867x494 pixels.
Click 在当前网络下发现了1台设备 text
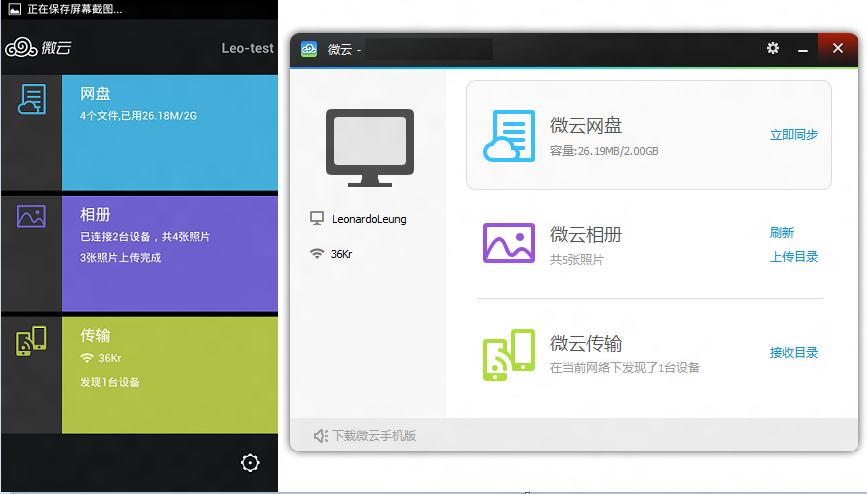[625, 368]
